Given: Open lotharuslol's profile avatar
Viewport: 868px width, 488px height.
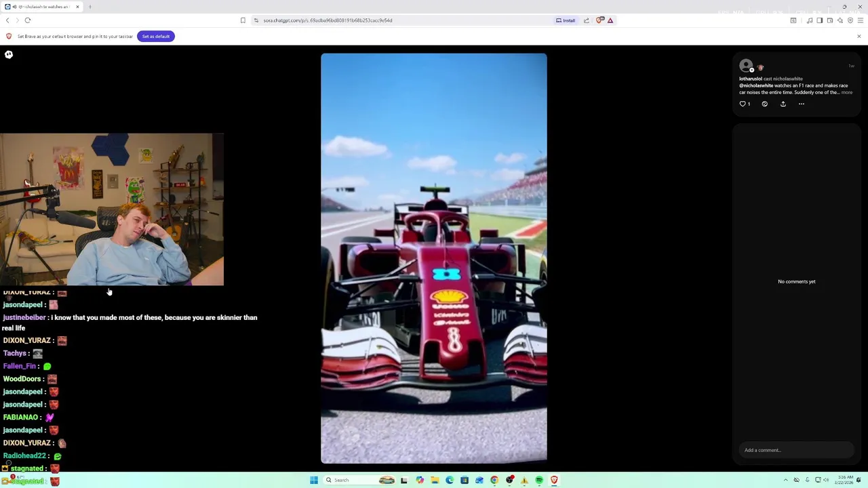Looking at the screenshot, I should (746, 66).
